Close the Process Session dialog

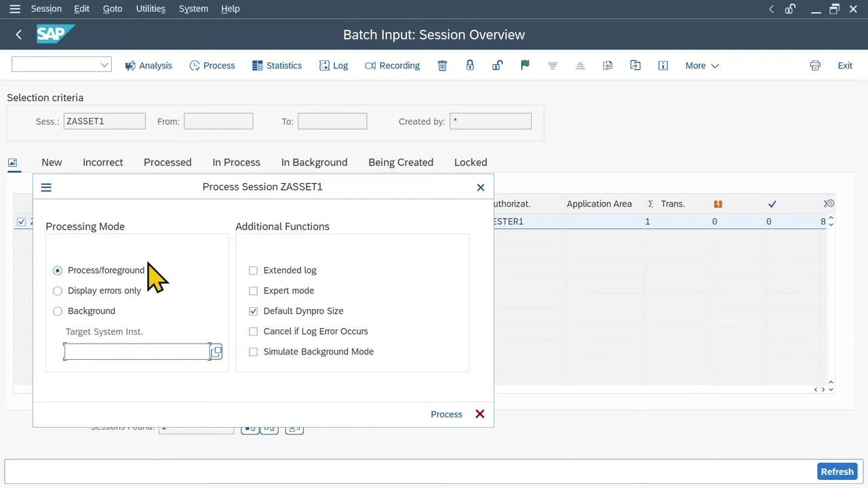point(481,187)
